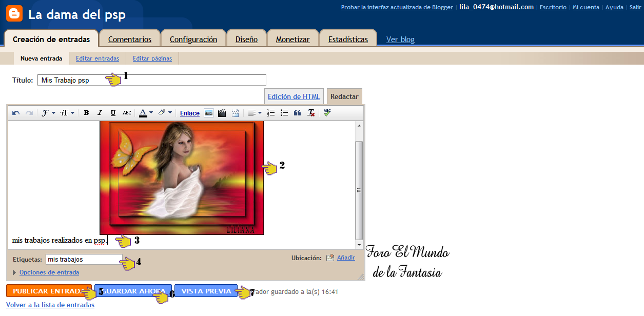Click the Título input field
The width and height of the screenshot is (644, 316).
tap(152, 80)
